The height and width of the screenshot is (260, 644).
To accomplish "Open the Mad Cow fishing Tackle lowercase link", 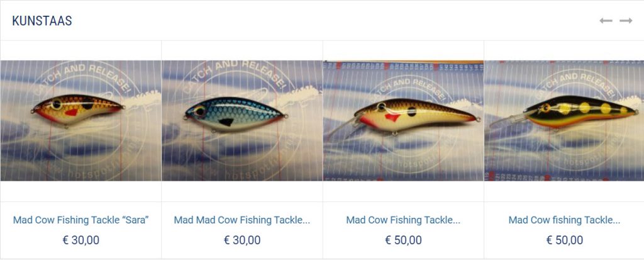I will pos(564,220).
